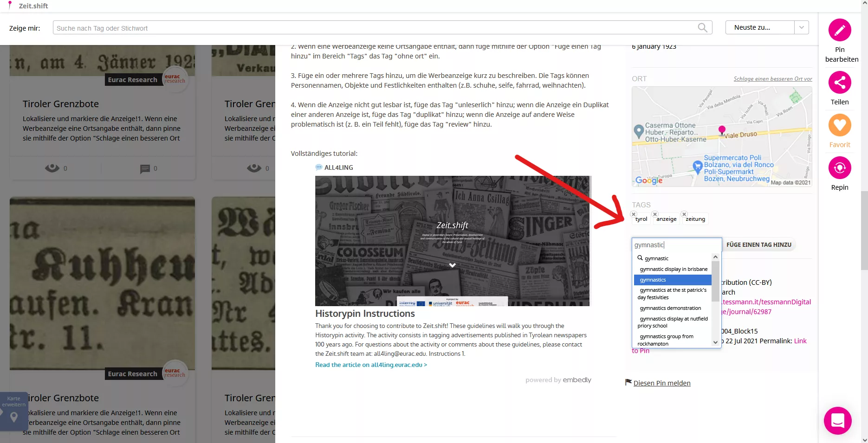
Task: Open the Kuhheu advertisement thumbnail
Action: [x=102, y=283]
